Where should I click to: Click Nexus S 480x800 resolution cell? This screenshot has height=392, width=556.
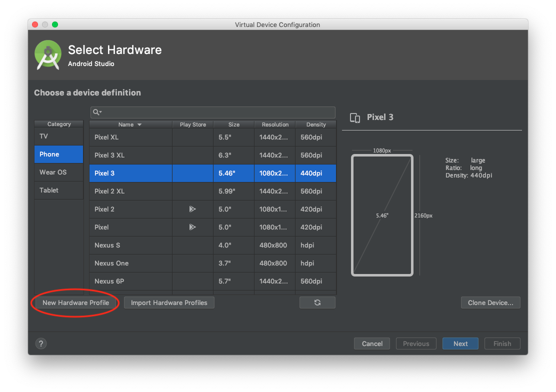click(275, 245)
